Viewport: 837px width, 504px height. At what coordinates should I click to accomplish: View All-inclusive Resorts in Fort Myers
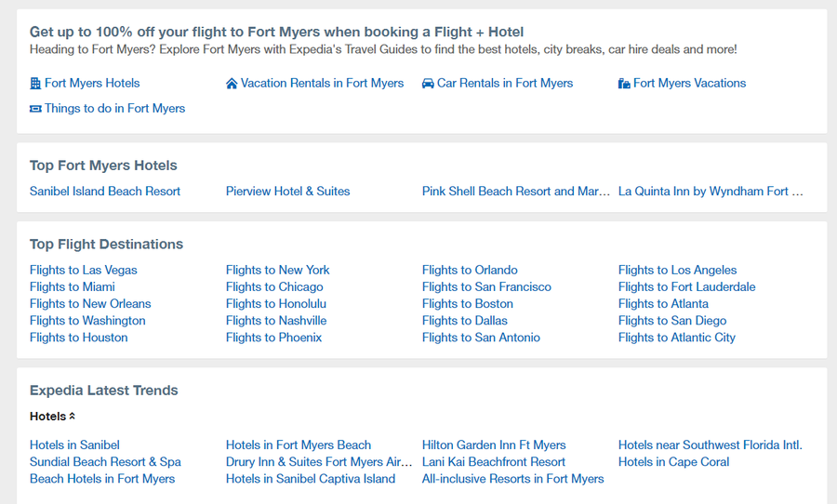pyautogui.click(x=512, y=479)
